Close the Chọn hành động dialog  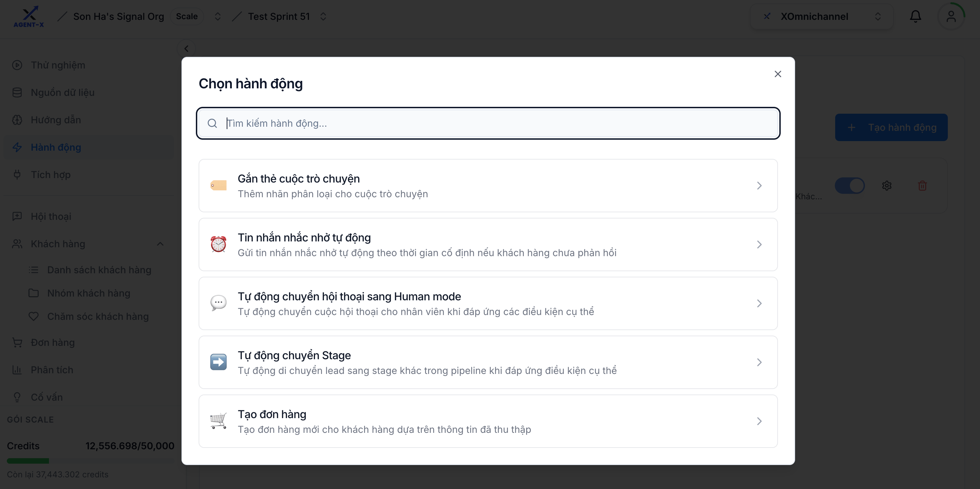[778, 74]
